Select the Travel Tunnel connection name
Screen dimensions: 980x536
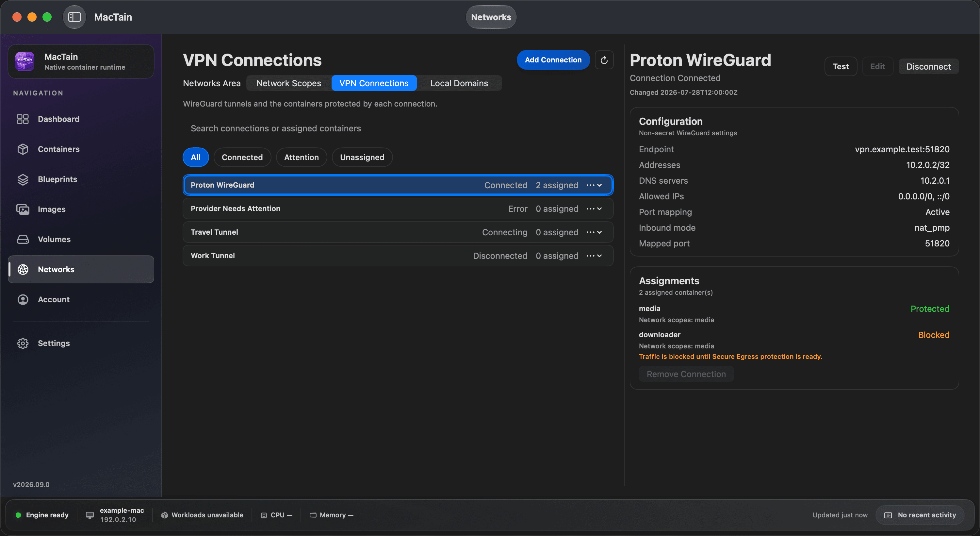214,232
